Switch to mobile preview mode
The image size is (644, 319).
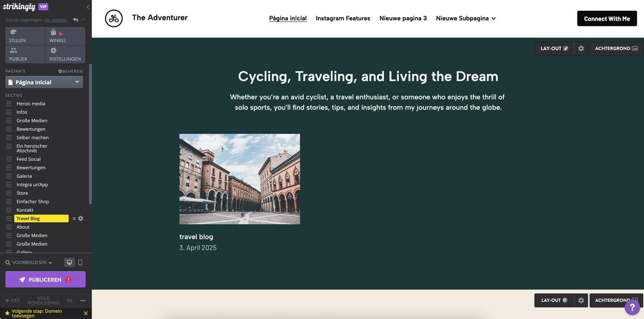(80, 263)
